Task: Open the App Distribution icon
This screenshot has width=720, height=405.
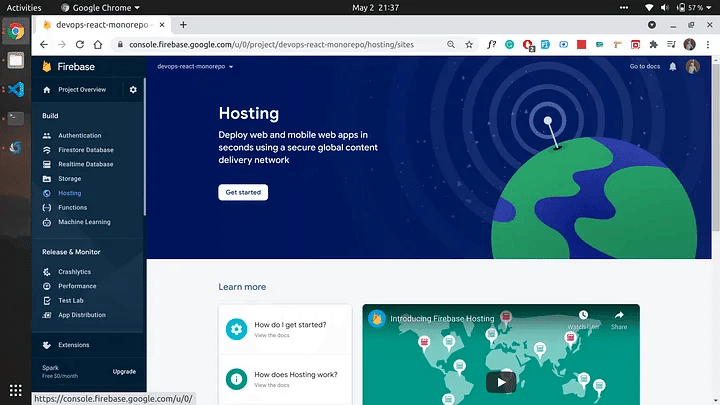Action: click(47, 315)
